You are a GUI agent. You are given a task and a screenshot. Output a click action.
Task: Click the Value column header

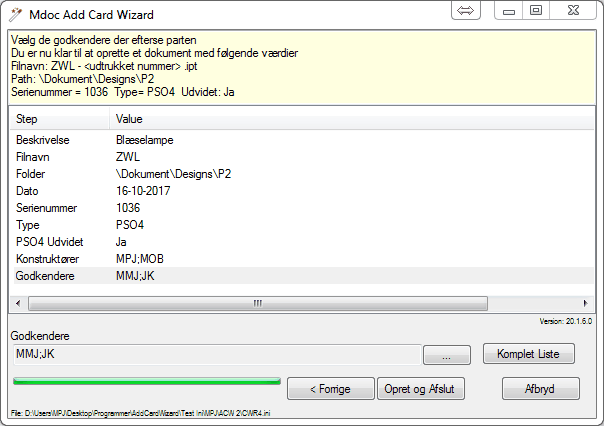(x=352, y=119)
